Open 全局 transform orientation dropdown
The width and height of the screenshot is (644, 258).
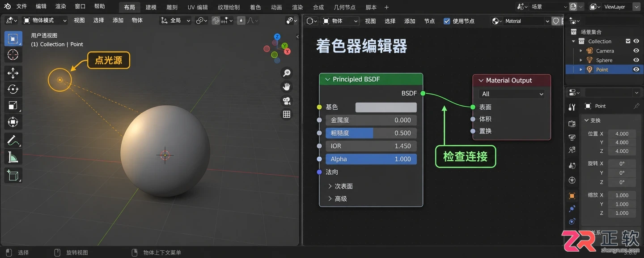pyautogui.click(x=175, y=21)
